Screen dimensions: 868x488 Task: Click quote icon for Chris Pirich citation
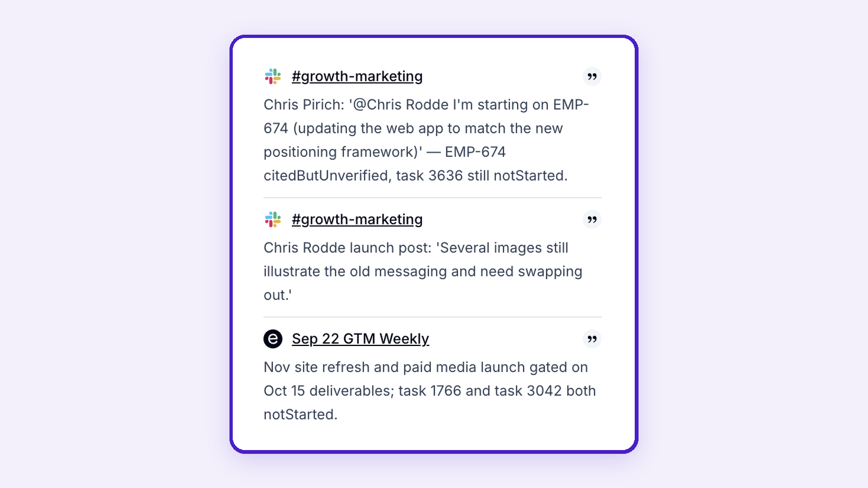(592, 76)
